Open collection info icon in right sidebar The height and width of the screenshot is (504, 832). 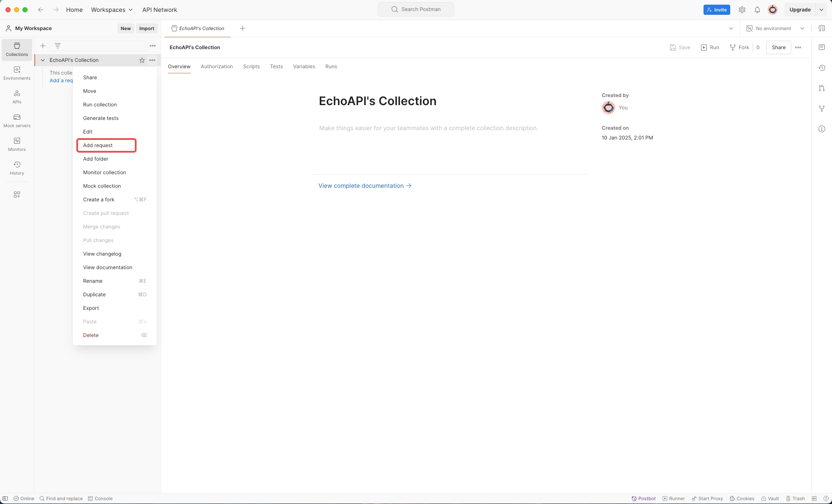tap(822, 129)
